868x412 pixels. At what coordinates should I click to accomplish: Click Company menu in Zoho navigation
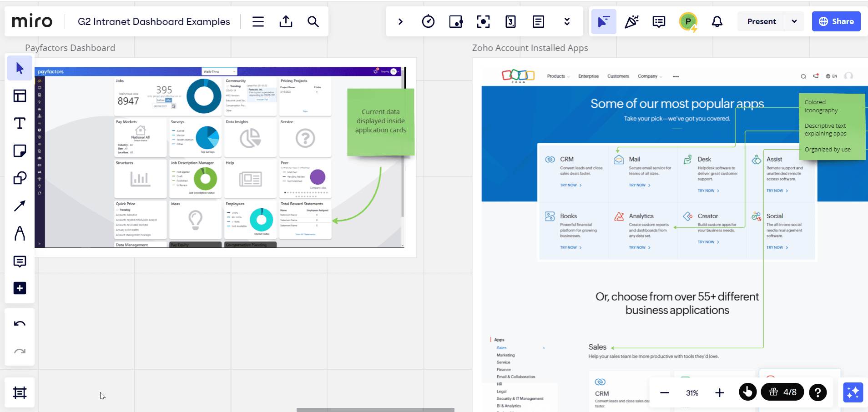(650, 76)
